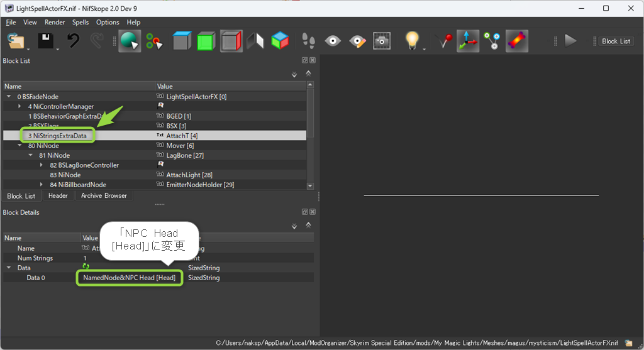Screen dimensions: 644x350
Task: Click the Block List vertical scrollbar thumb
Action: pyautogui.click(x=310, y=113)
